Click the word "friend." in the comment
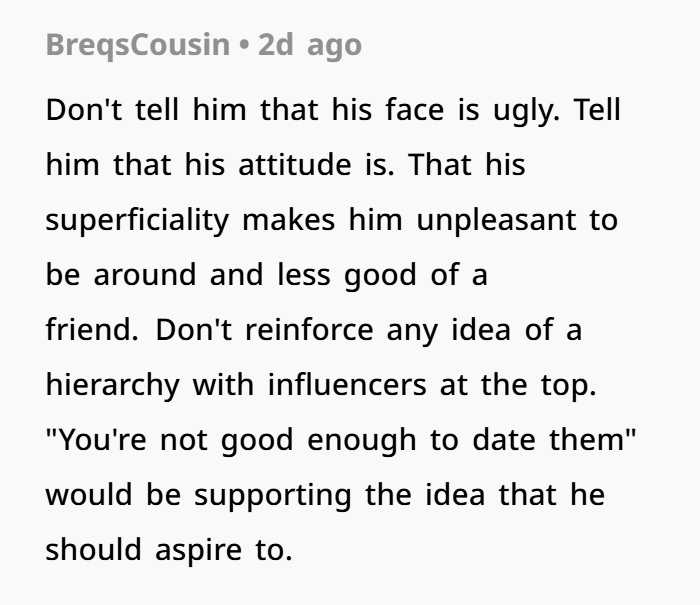The height and width of the screenshot is (605, 700). [x=91, y=330]
